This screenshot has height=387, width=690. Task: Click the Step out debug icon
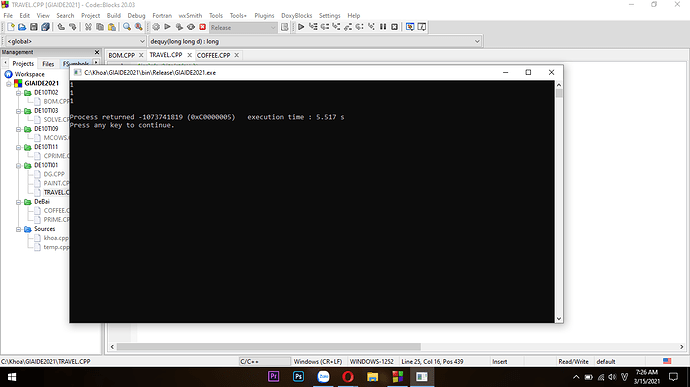(x=348, y=27)
